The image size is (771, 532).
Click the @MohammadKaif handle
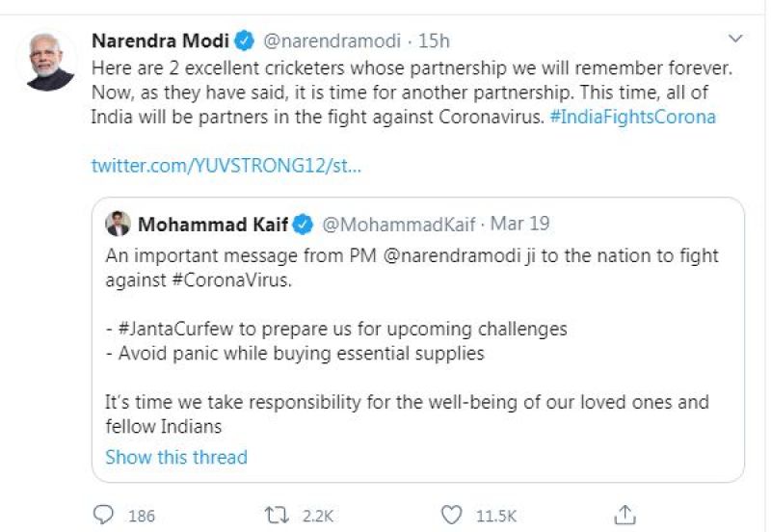click(400, 225)
